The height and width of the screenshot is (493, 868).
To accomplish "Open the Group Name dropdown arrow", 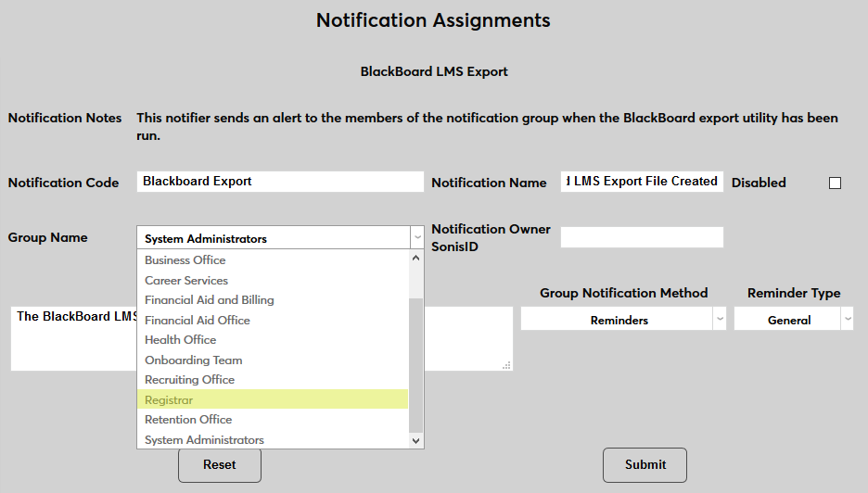I will (x=417, y=237).
